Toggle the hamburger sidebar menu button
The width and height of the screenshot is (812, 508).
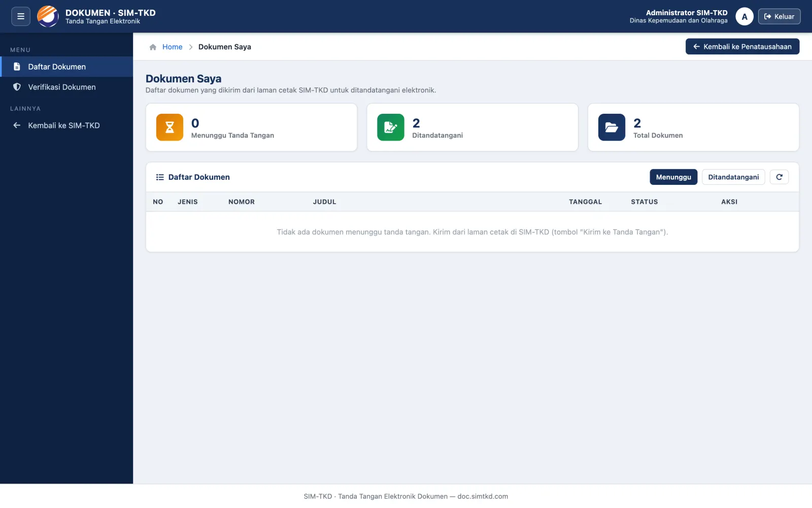[x=21, y=16]
